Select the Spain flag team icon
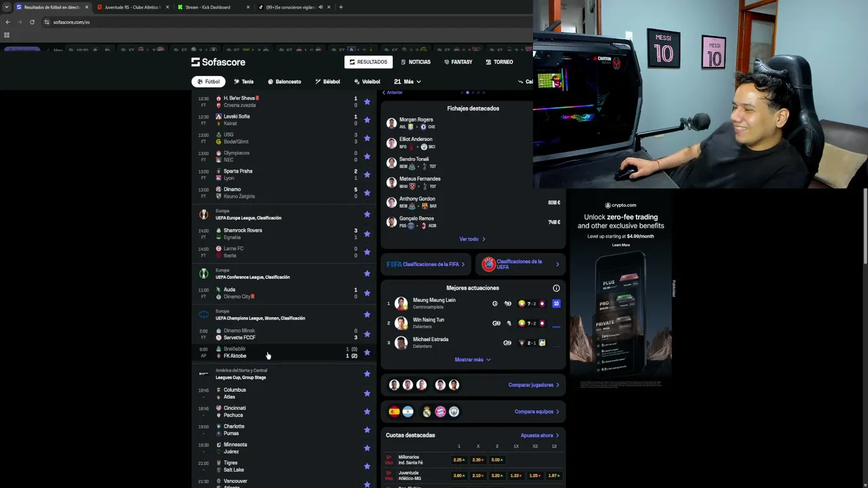Screen dimensions: 868x488 click(x=394, y=411)
